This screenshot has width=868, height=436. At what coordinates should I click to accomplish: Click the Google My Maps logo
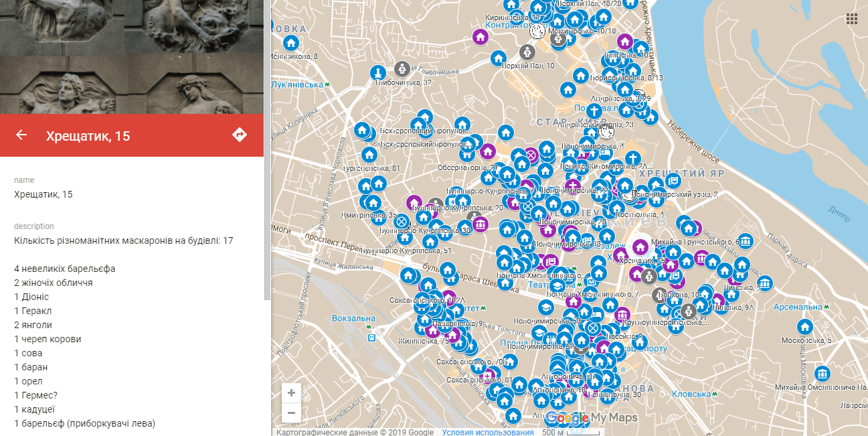click(x=591, y=419)
